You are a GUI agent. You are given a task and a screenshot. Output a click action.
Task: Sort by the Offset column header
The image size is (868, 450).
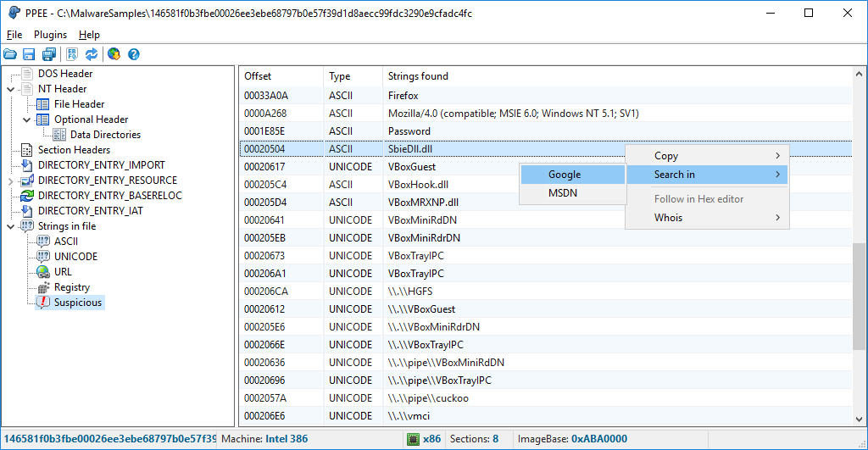280,76
